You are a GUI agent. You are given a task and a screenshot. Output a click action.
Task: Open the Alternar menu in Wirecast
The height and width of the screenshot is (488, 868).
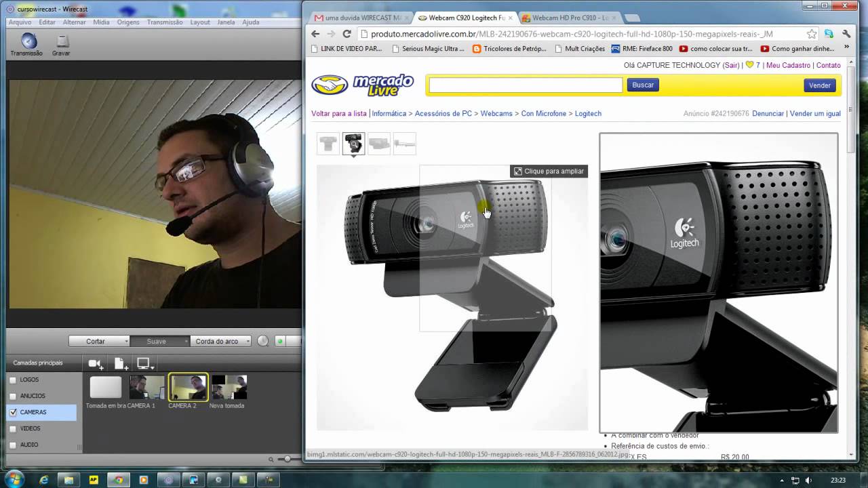75,22
